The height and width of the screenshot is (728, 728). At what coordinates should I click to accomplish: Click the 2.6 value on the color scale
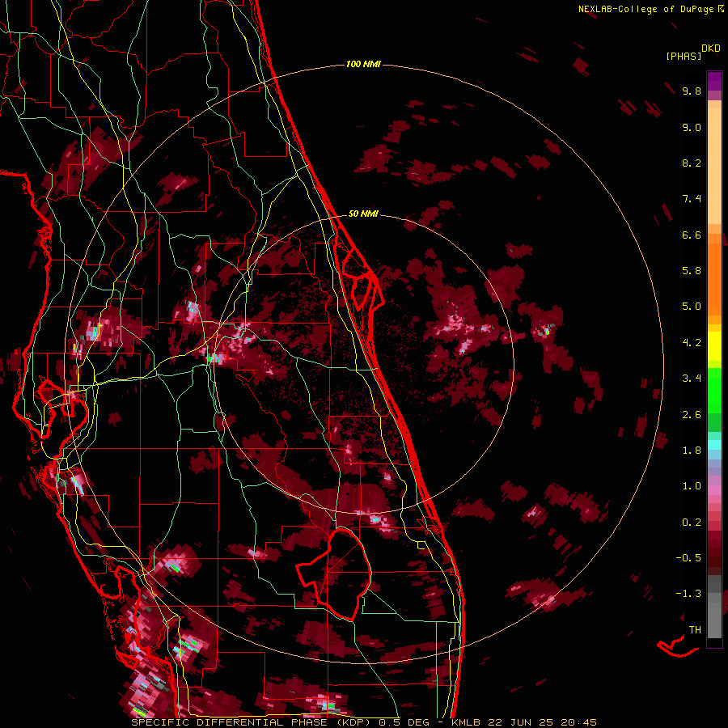point(692,415)
